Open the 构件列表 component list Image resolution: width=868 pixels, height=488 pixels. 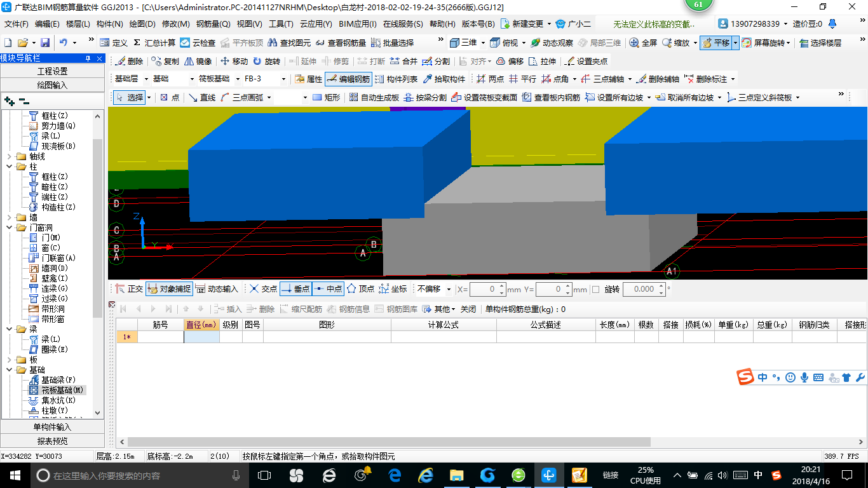point(396,79)
